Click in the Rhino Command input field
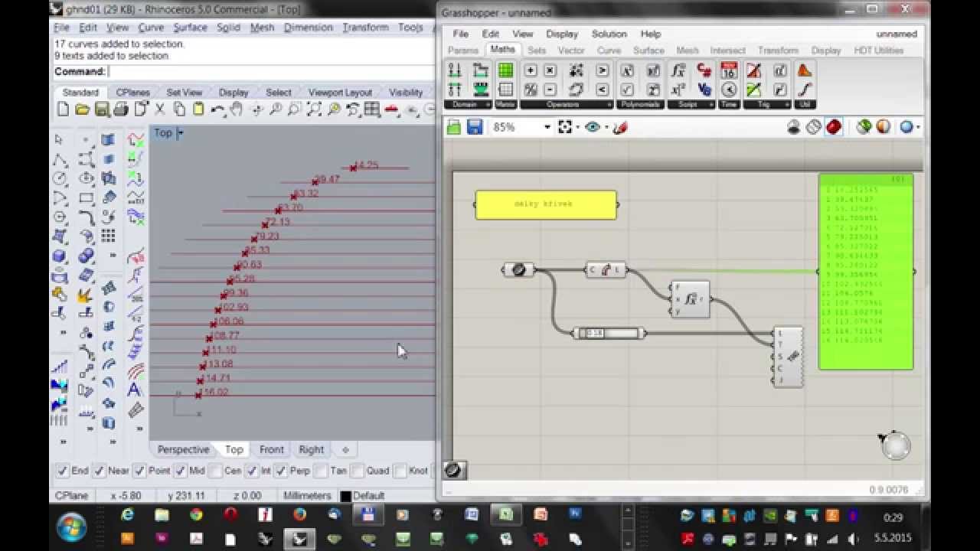 coord(272,72)
